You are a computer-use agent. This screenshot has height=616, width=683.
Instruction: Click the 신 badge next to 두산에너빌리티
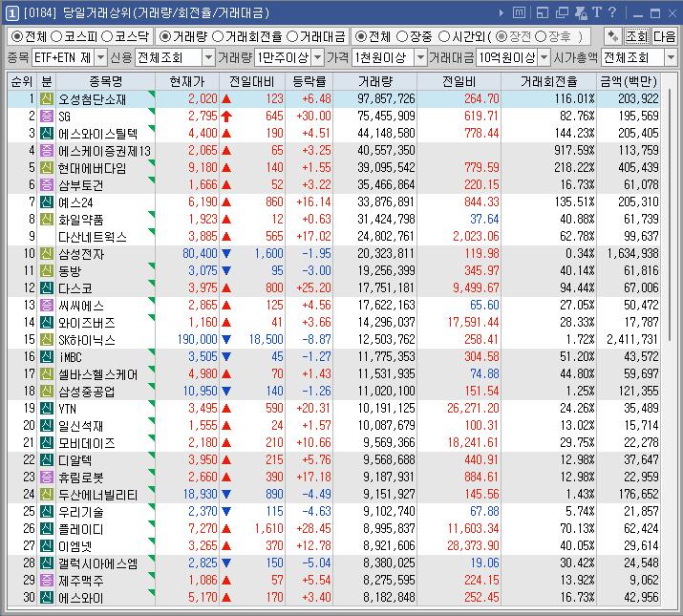[47, 494]
